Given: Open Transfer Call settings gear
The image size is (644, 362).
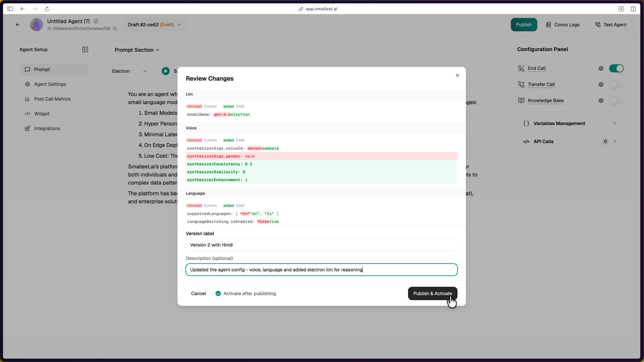Looking at the screenshot, I should [601, 84].
